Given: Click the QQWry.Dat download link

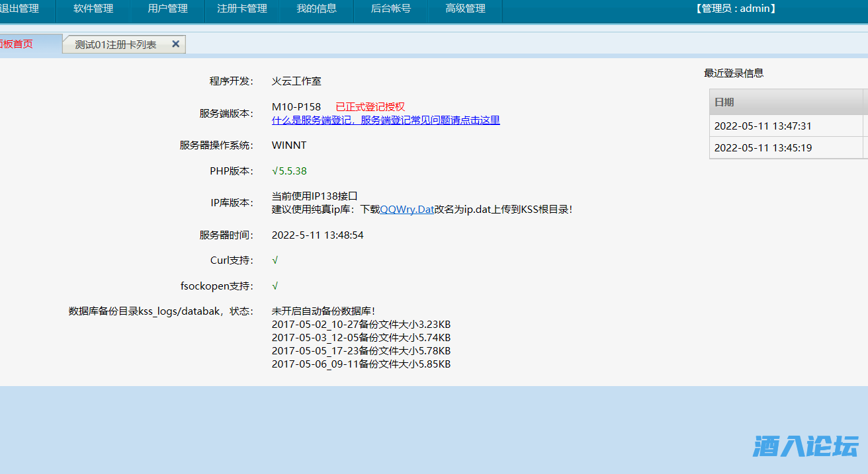Looking at the screenshot, I should [407, 210].
